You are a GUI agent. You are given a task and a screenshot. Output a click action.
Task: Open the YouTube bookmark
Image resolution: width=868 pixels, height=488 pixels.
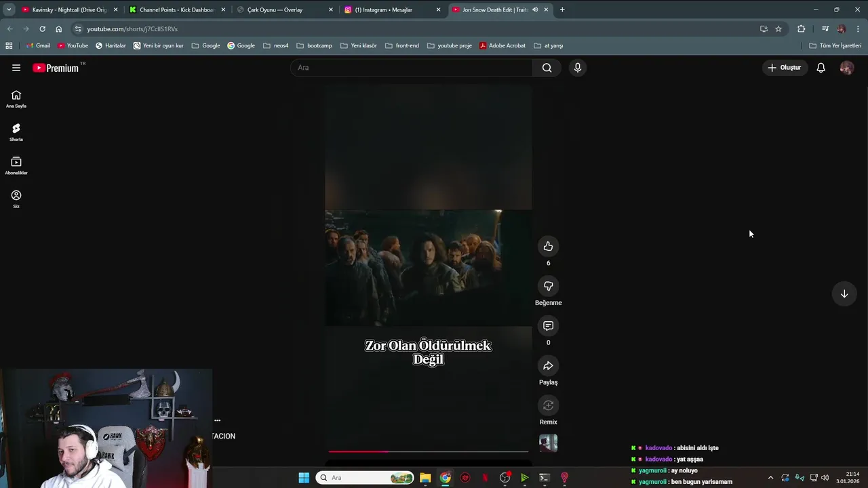73,45
